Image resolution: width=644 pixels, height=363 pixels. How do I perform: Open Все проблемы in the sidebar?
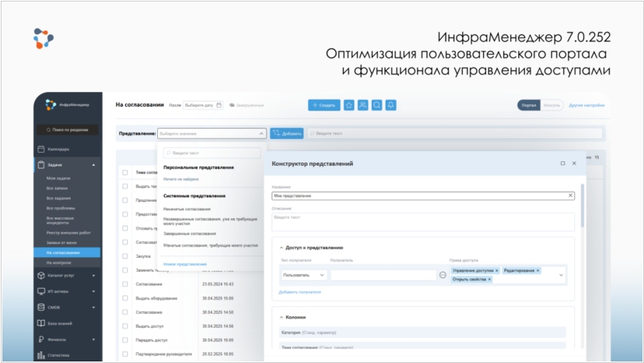click(x=61, y=208)
